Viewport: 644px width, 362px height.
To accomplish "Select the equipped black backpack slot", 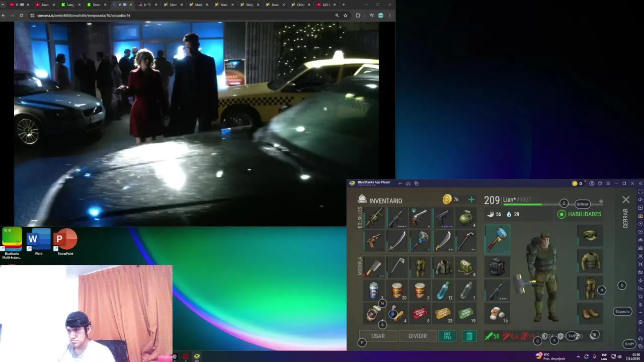I will coord(497,266).
